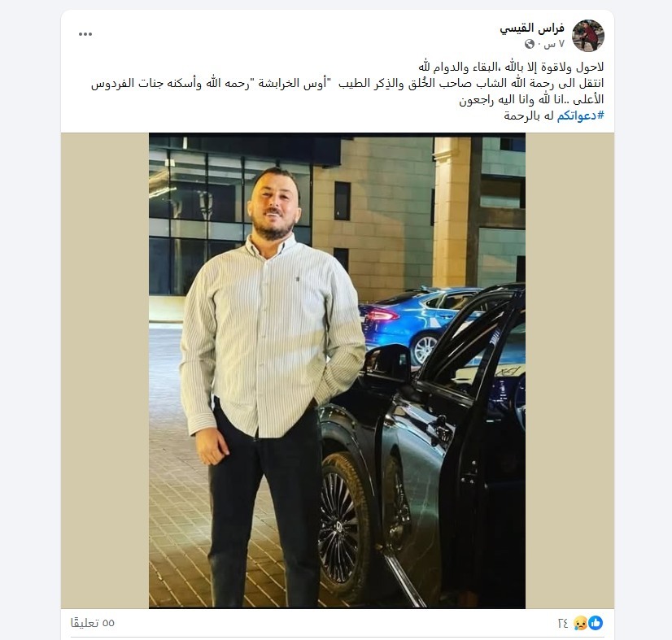Show the ٥٥ تعليقًا comments
The image size is (672, 640).
93,623
